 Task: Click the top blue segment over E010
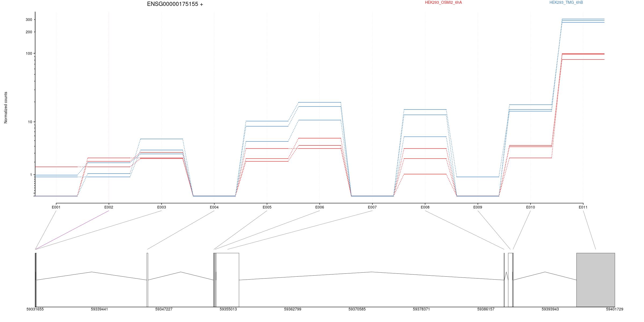(530, 105)
